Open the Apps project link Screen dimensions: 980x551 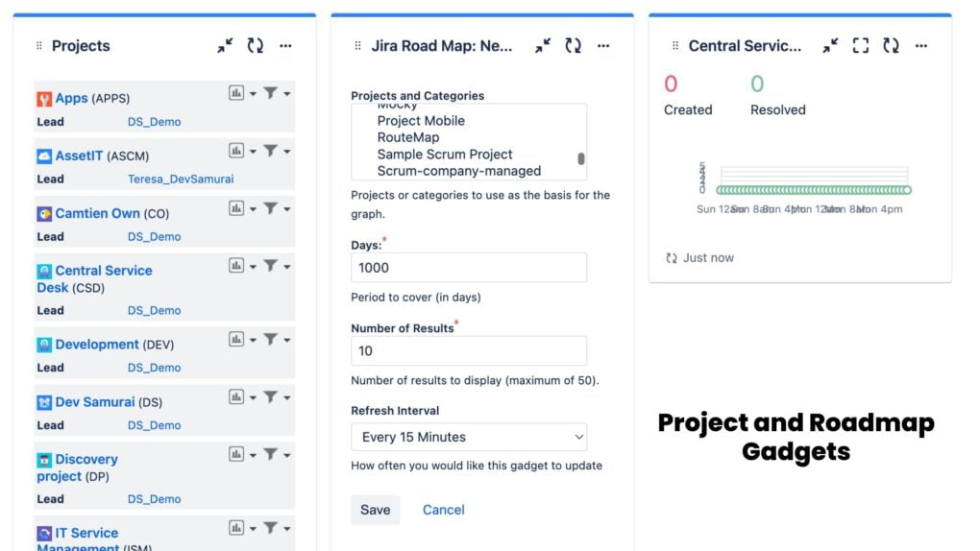pos(71,98)
